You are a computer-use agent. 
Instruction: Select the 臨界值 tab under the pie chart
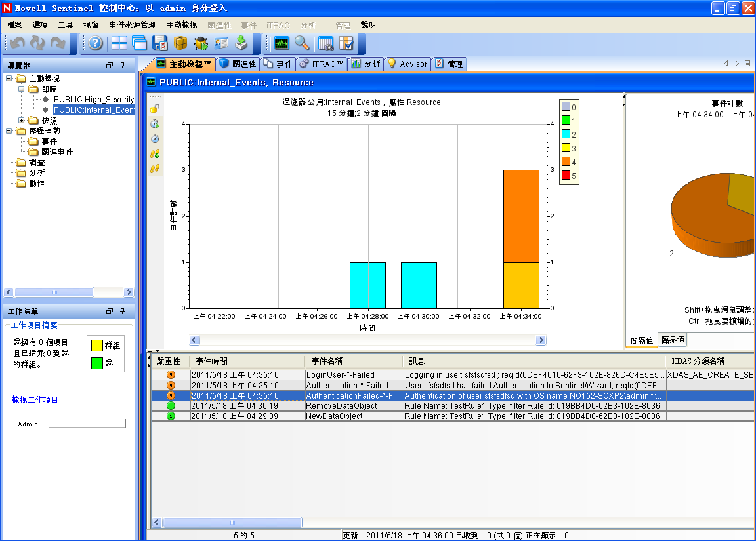point(672,340)
